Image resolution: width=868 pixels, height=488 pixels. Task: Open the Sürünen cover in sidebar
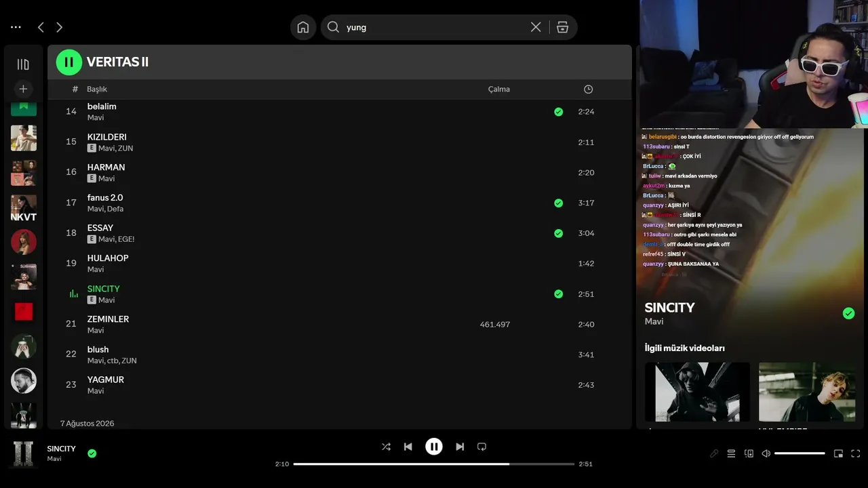pos(24,277)
